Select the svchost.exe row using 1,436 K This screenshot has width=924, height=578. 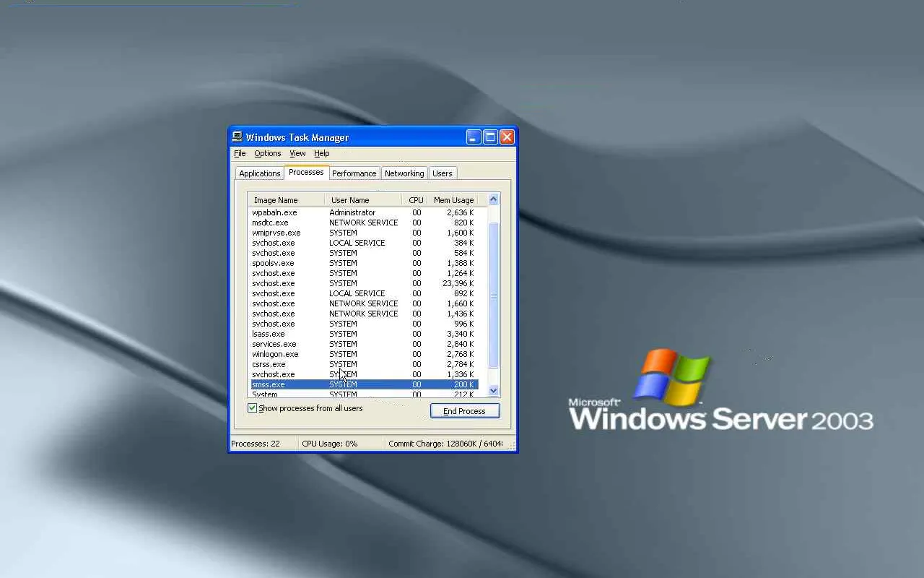click(x=363, y=314)
